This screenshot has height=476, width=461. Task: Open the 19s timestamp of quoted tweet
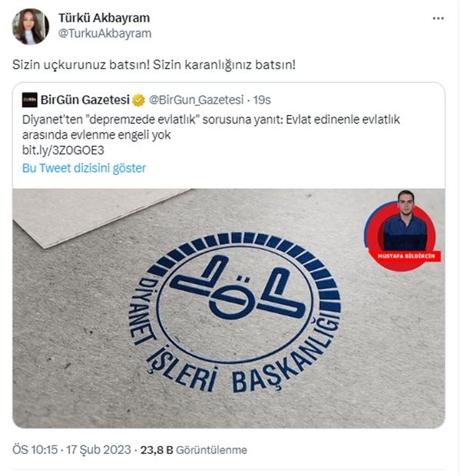(x=262, y=100)
